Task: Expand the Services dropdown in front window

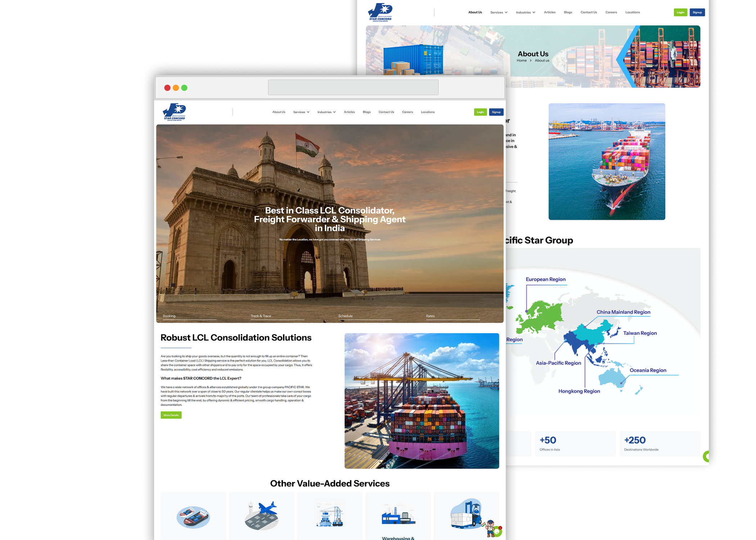Action: [x=301, y=112]
